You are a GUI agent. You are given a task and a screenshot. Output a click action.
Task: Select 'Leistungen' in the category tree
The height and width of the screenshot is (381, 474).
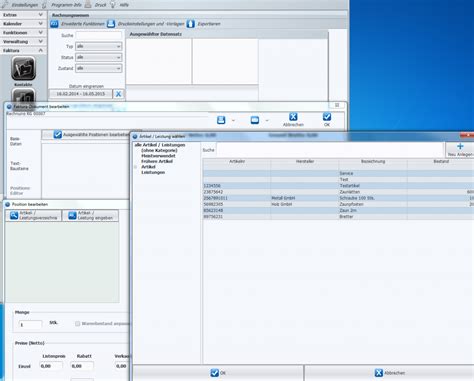(x=153, y=172)
